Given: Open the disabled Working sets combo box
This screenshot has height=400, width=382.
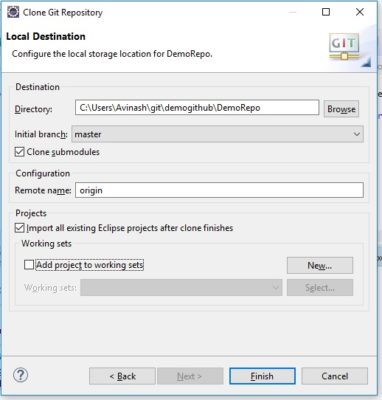Looking at the screenshot, I should [x=181, y=287].
